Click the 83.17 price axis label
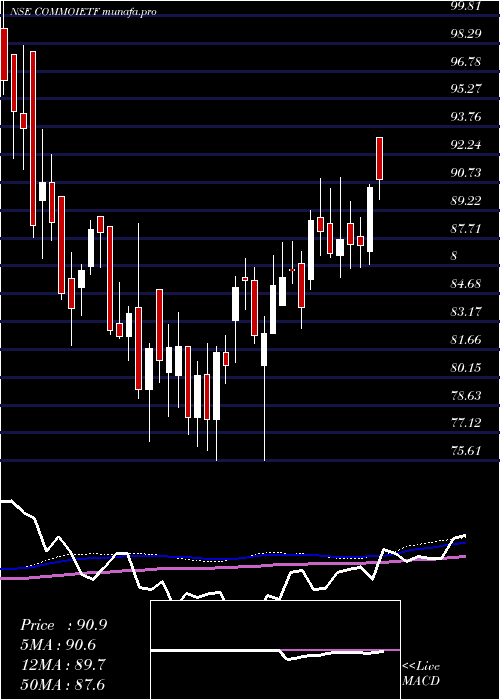Image resolution: width=500 pixels, height=700 pixels. click(466, 311)
